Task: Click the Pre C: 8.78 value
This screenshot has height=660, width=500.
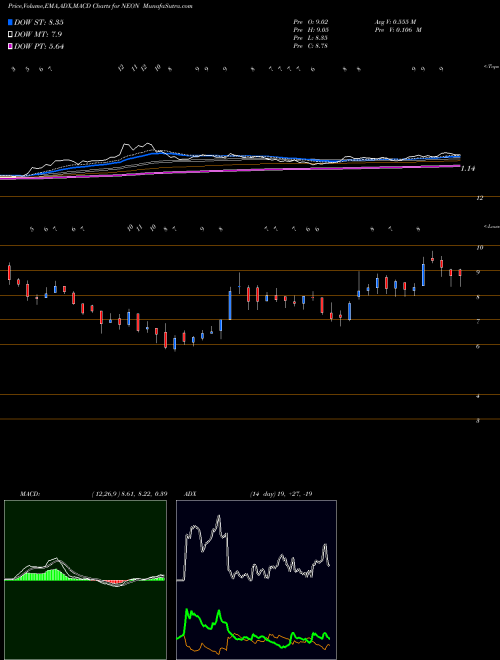Action: 311,46
